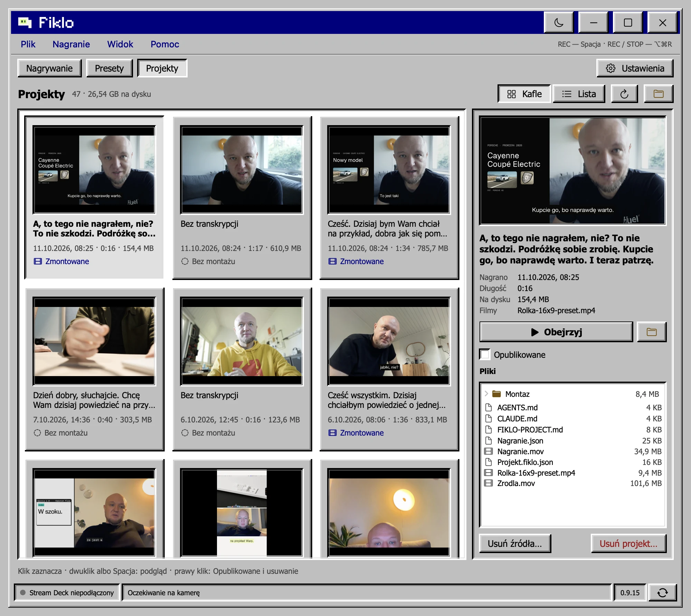Click the file icon of FIKLO-PROJECT.md

pos(489,430)
